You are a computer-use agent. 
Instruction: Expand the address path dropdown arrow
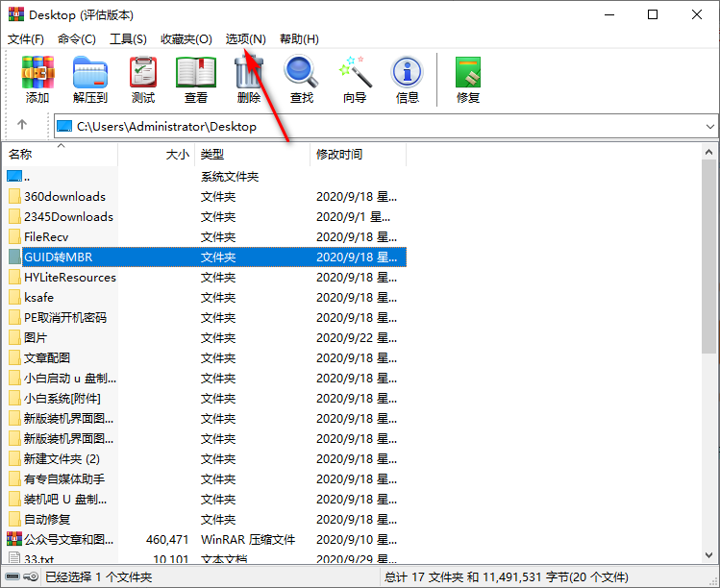pos(709,127)
